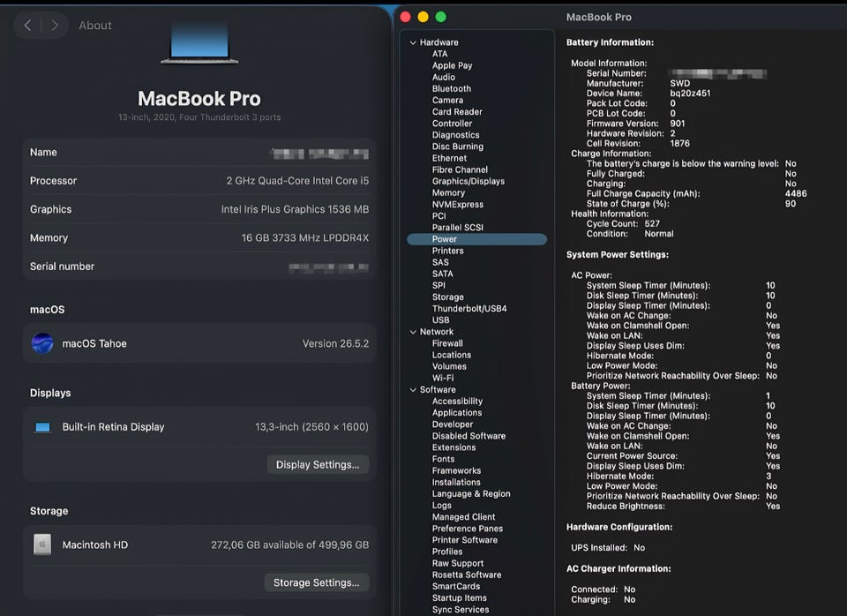Select Bluetooth in the sidebar
847x616 pixels.
[x=452, y=88]
